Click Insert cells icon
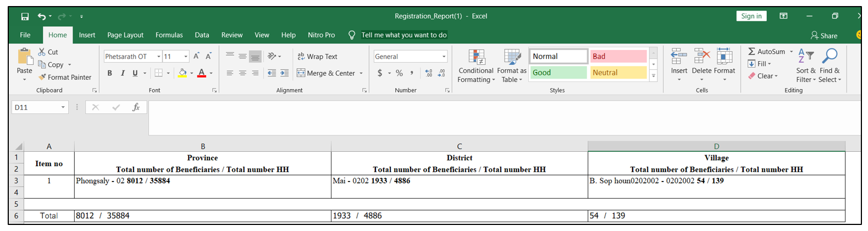868x231 pixels. pyautogui.click(x=679, y=56)
